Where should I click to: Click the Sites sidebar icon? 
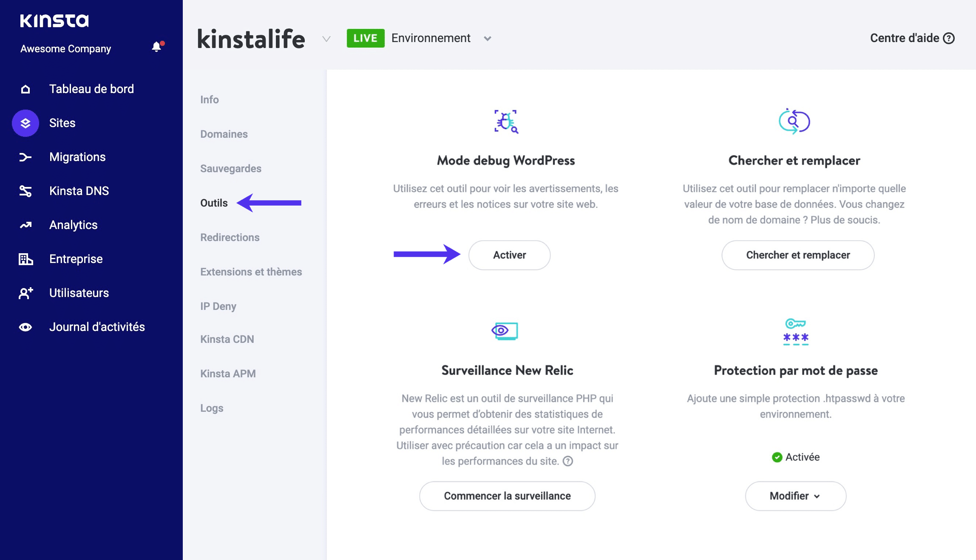[25, 123]
